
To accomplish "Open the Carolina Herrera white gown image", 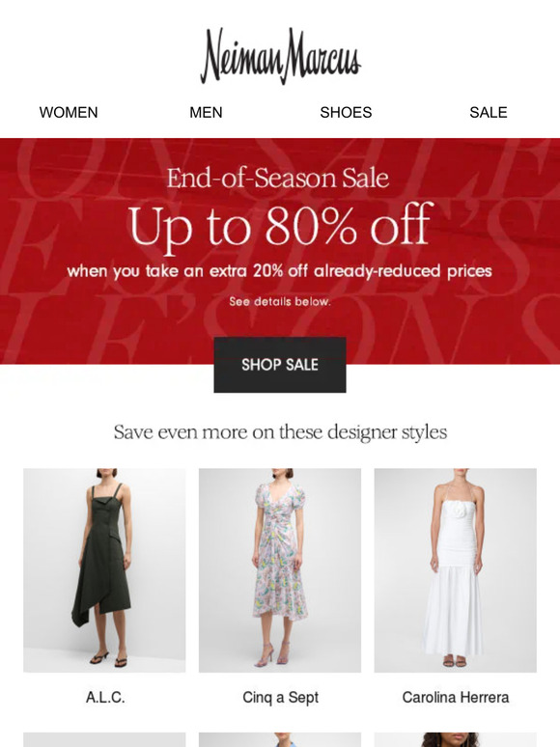I will (455, 570).
